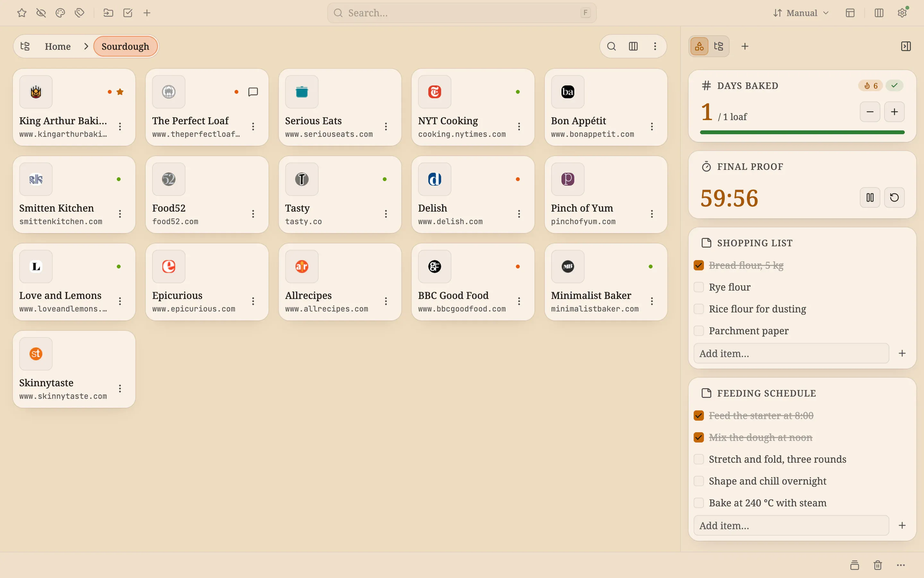This screenshot has height=578, width=924.
Task: Click the layout template icon beside Manual
Action: [x=850, y=13]
